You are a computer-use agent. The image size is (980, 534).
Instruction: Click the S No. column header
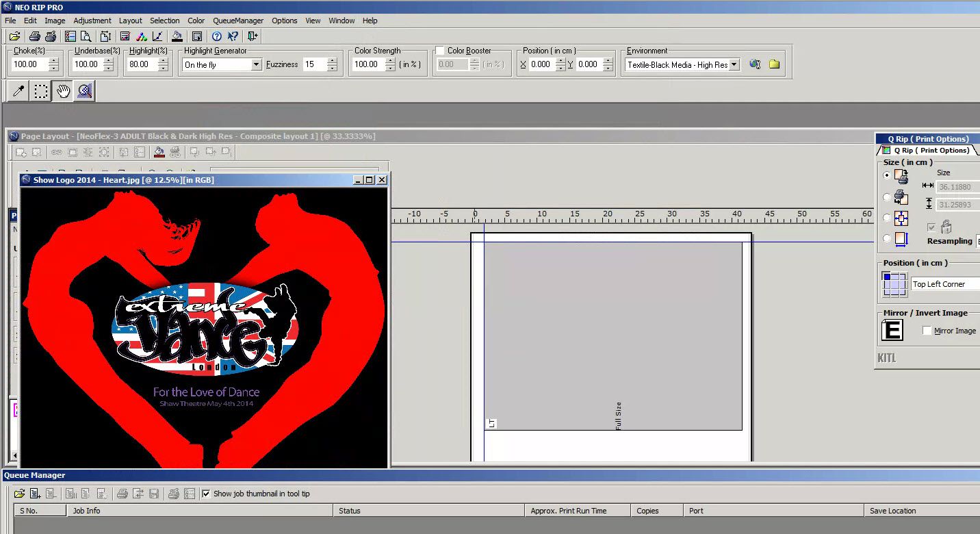pyautogui.click(x=41, y=511)
